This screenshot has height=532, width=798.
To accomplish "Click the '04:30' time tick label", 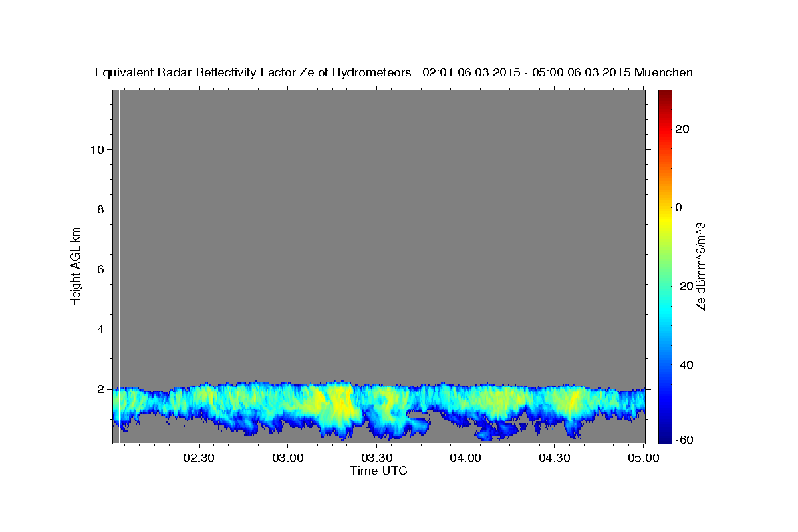I will pyautogui.click(x=555, y=458).
